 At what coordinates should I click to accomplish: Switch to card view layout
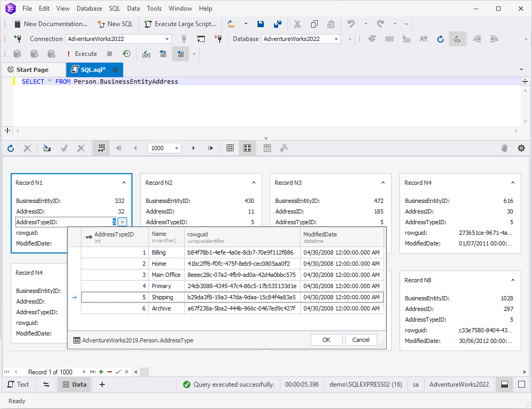247,148
